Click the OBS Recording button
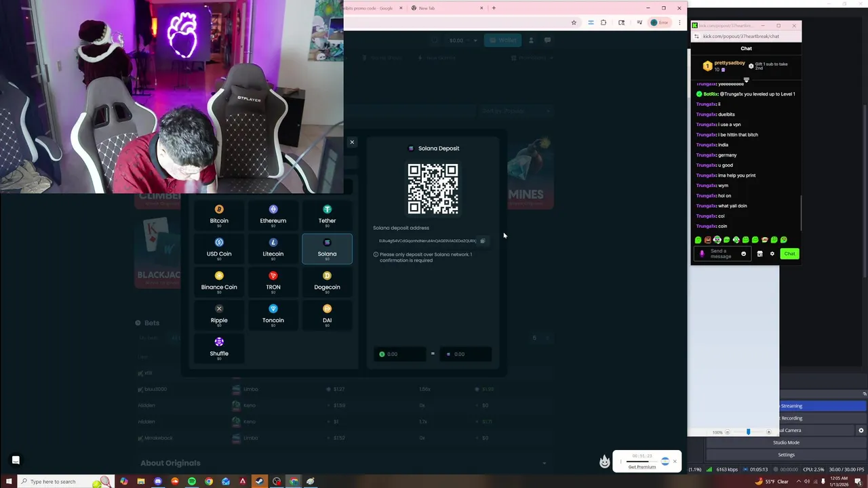The image size is (868, 488). tap(823, 418)
